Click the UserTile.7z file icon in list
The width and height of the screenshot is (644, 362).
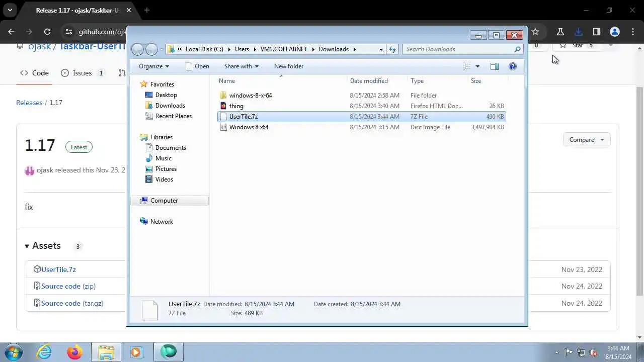tap(223, 117)
